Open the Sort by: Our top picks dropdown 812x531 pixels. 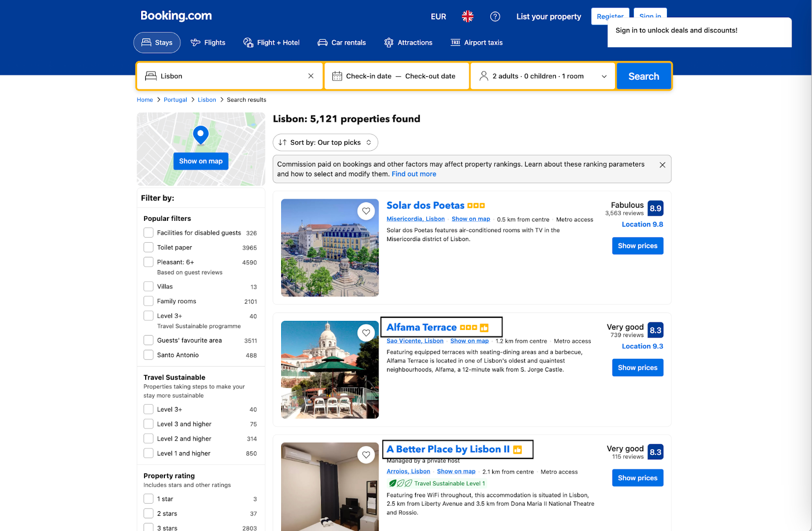tap(325, 143)
